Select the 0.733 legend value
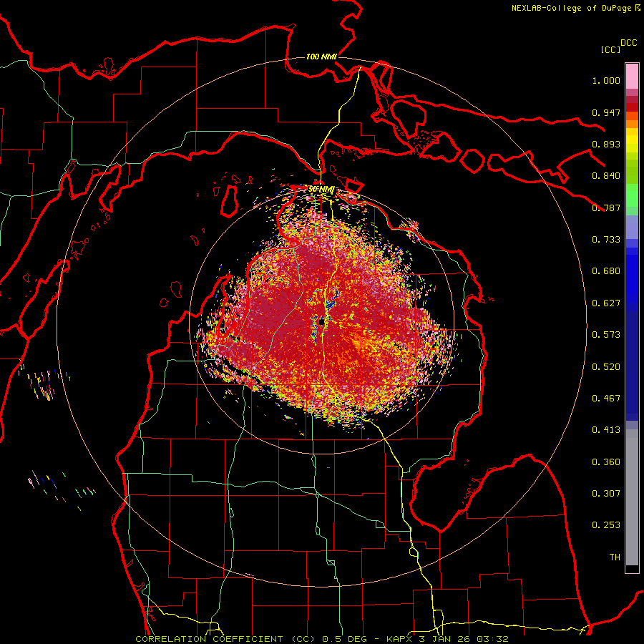The height and width of the screenshot is (644, 644). point(606,240)
